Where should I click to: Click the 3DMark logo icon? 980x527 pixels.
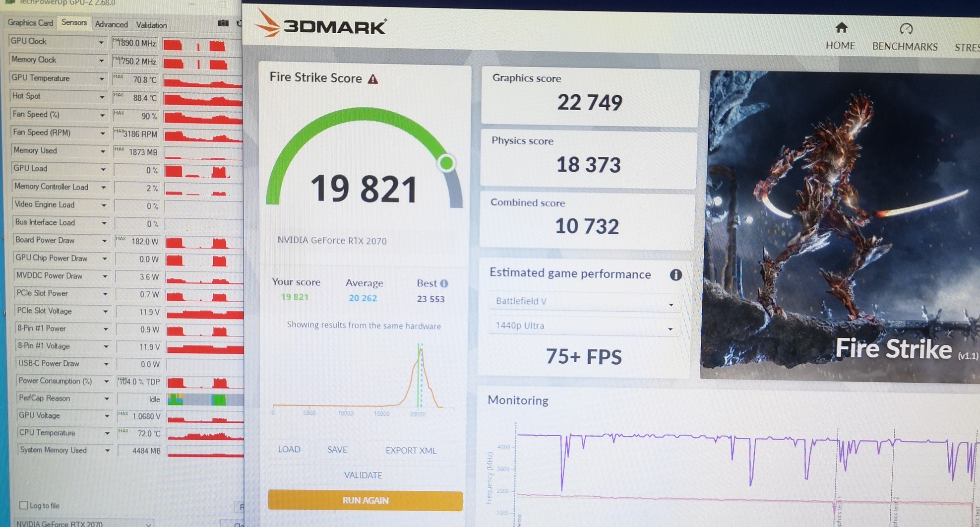pos(268,23)
